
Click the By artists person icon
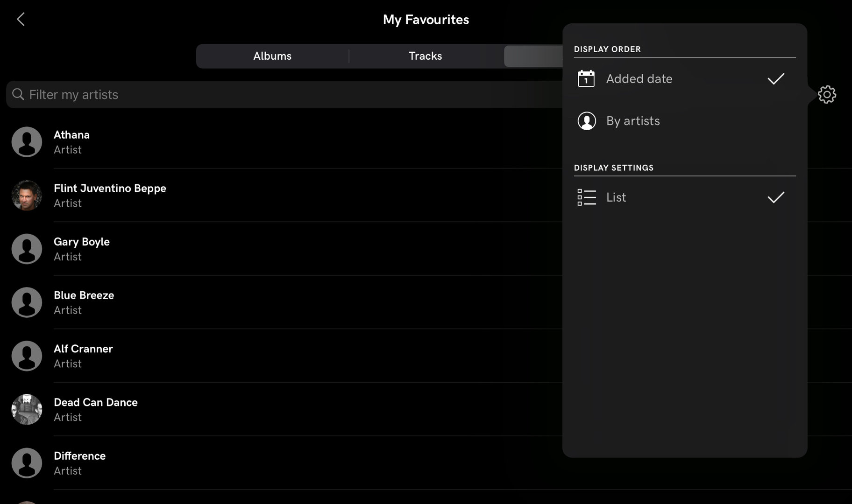click(587, 121)
